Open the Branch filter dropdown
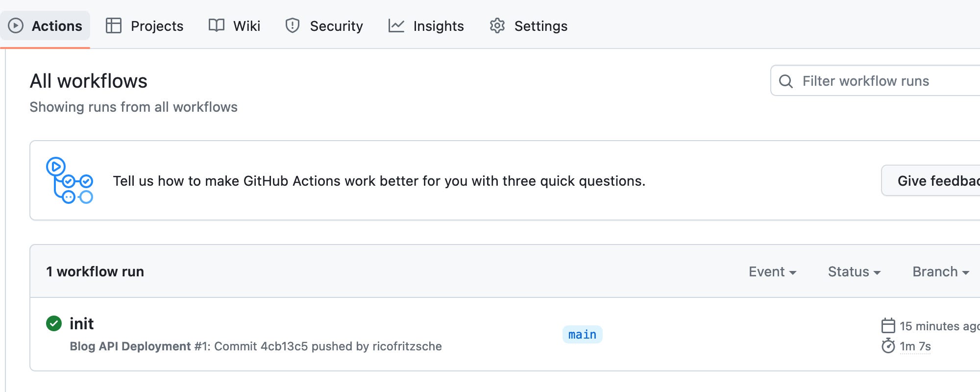 (x=940, y=271)
